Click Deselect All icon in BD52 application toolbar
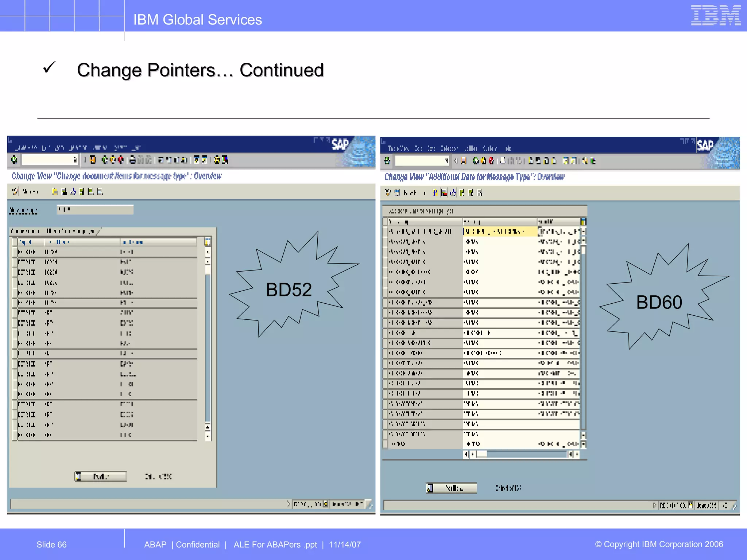This screenshot has width=747, height=560. click(x=99, y=191)
